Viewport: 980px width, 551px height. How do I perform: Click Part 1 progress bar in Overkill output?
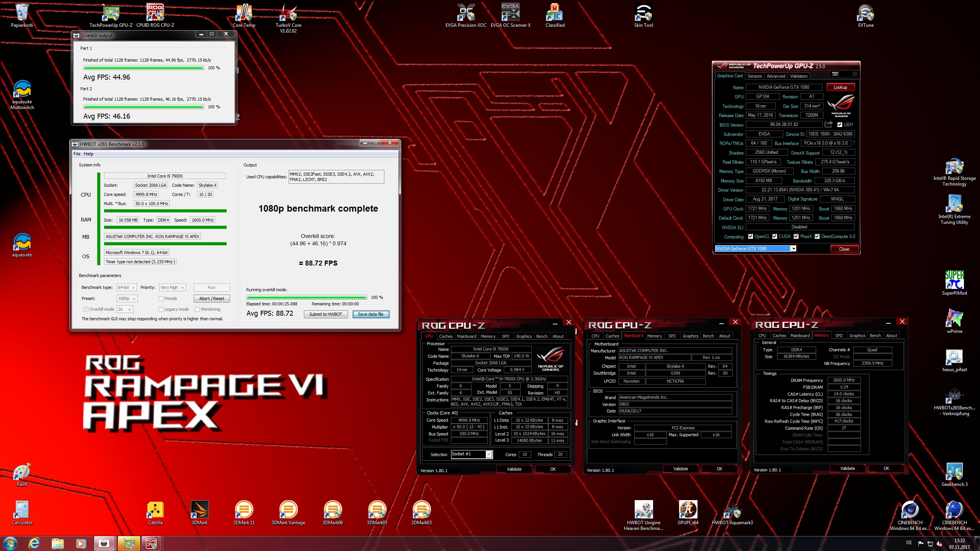pyautogui.click(x=144, y=68)
